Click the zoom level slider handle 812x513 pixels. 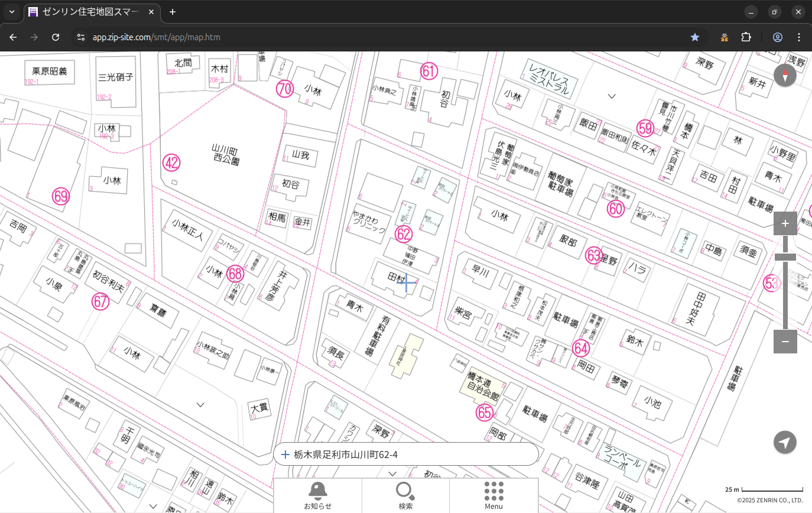pyautogui.click(x=785, y=257)
